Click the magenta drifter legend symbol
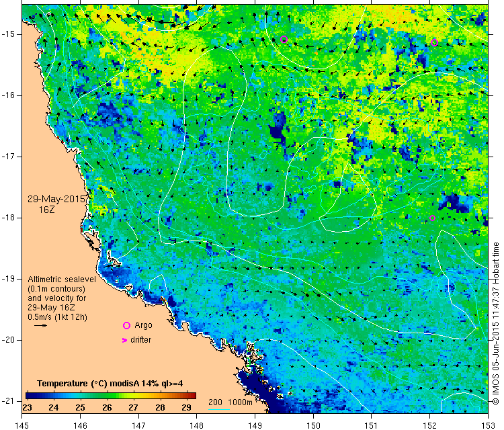504x430 pixels. 125,340
